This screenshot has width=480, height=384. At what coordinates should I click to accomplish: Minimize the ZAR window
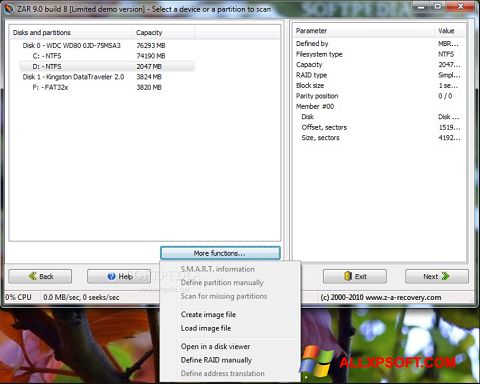click(x=422, y=6)
